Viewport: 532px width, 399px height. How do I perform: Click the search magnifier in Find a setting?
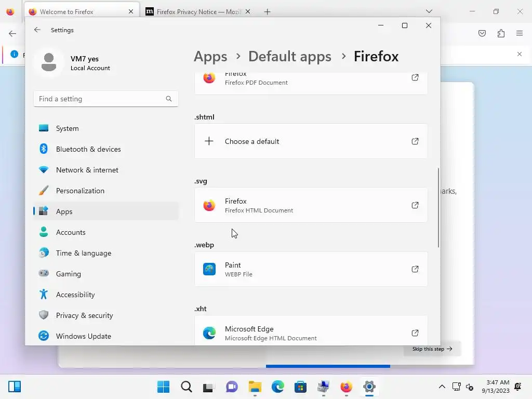pos(169,99)
